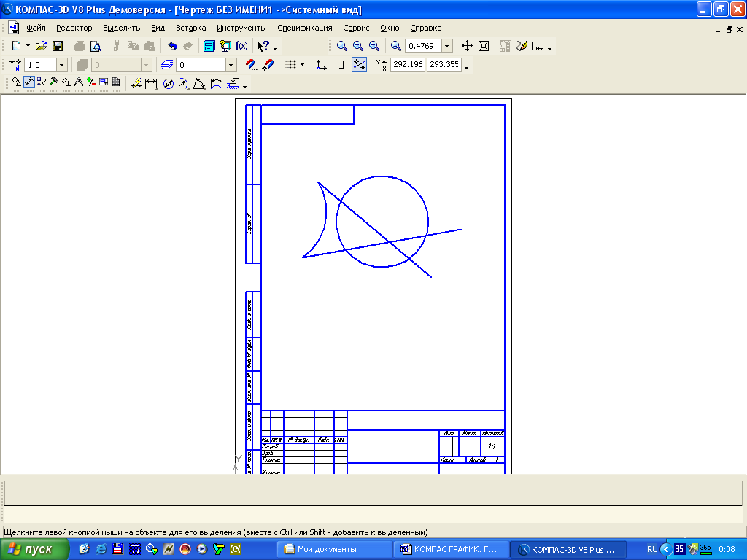Open the geometry panel circle-triangle icon
This screenshot has width=747, height=560.
pos(17,83)
